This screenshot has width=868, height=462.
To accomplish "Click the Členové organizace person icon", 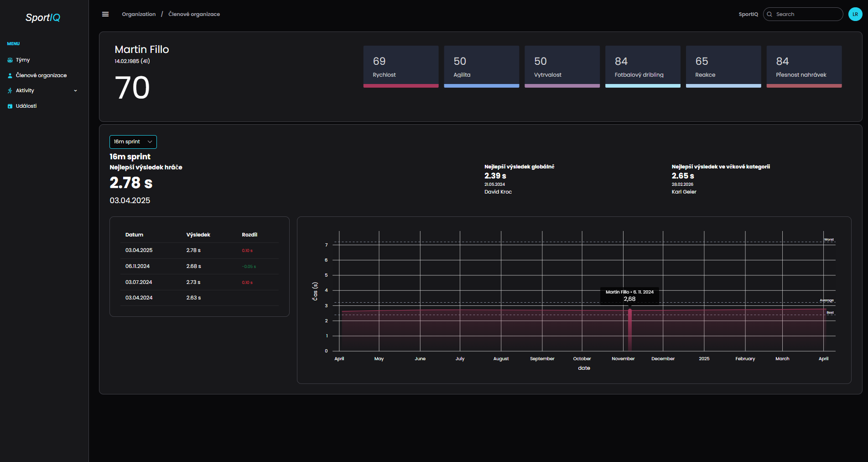I will [10, 75].
